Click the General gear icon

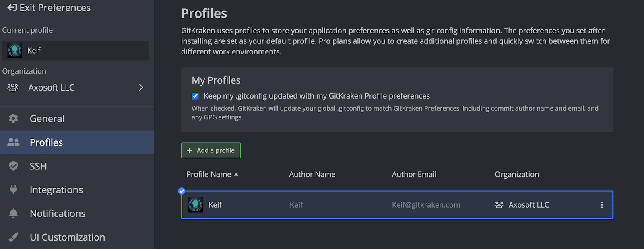pos(13,119)
